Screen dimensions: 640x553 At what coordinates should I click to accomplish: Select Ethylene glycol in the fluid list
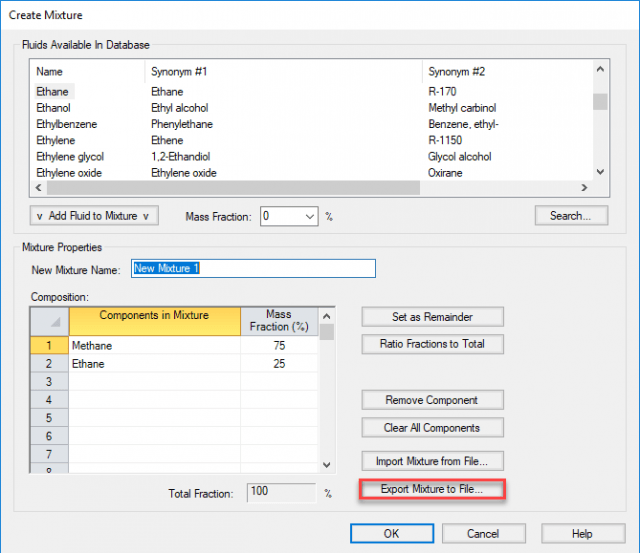70,157
